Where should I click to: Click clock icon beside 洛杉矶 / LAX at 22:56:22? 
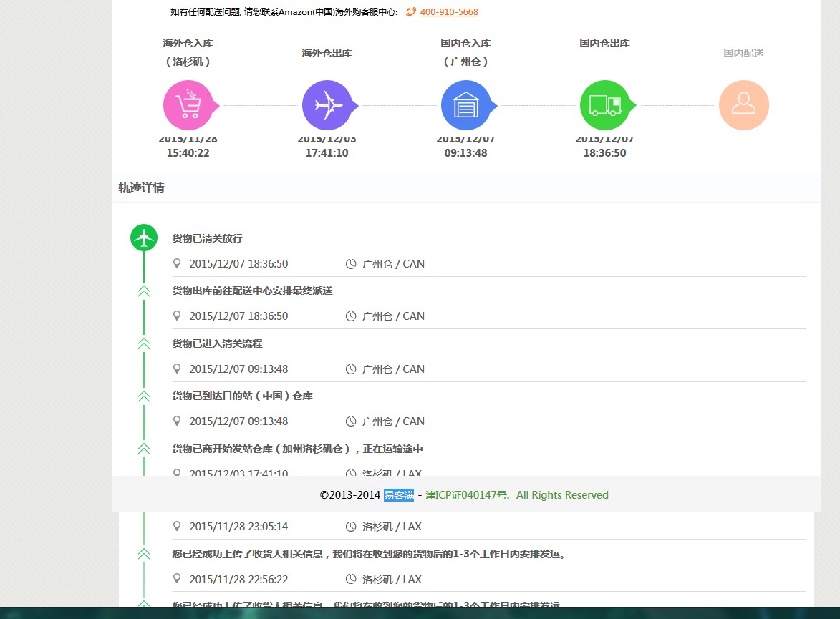point(351,579)
